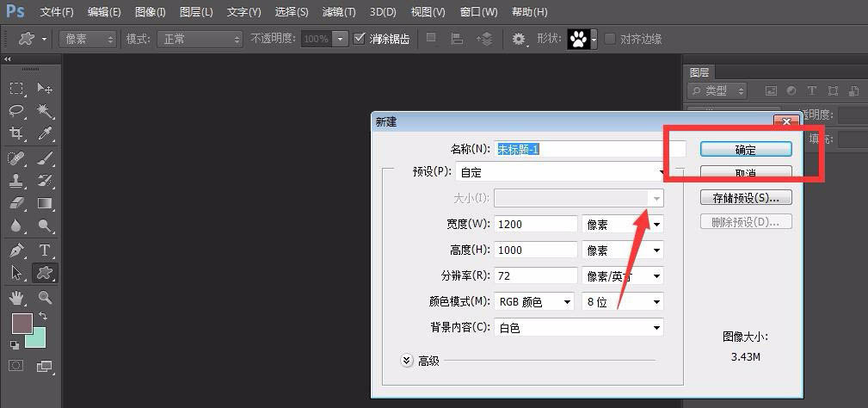Open the 颜色模式 RGB 颜色 dropdown

click(x=535, y=302)
